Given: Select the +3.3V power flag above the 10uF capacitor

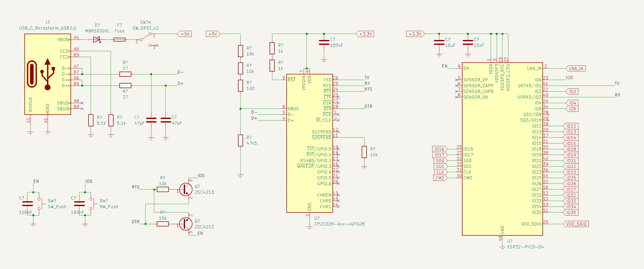Looking at the screenshot, I should point(415,33).
